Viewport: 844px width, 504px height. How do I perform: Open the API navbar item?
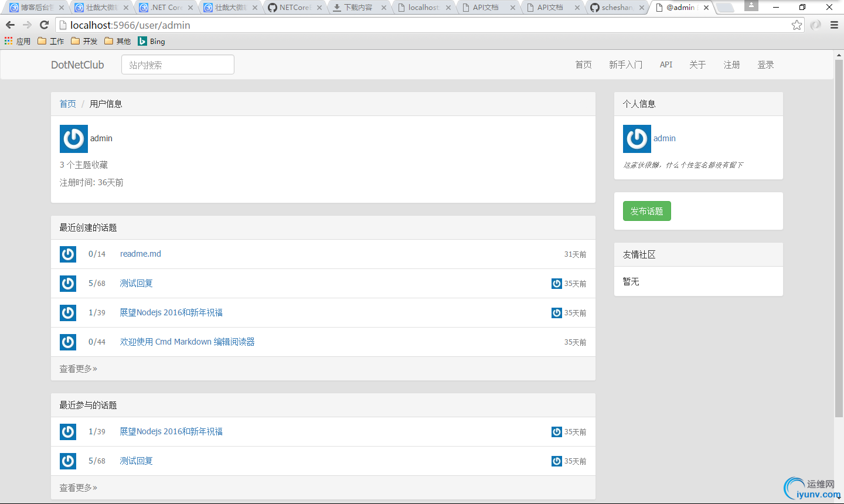point(666,64)
